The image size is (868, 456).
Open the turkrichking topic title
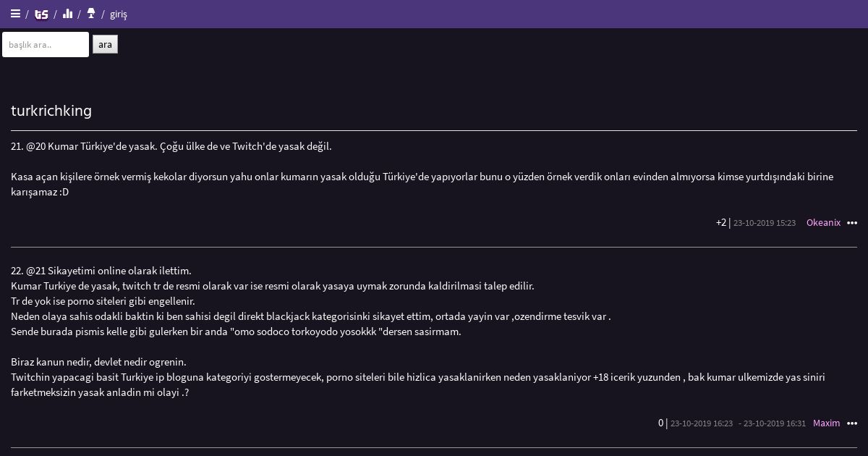[51, 111]
